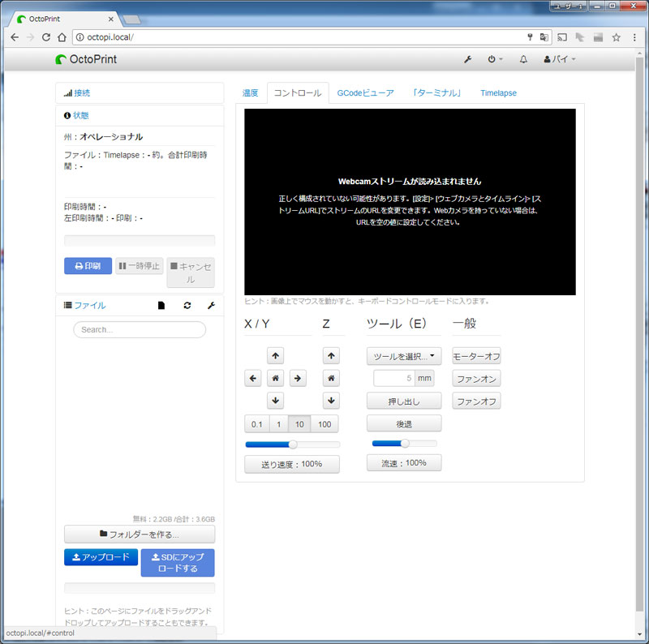Click the 後退 retract button
Screen dimensions: 649x644
(x=404, y=423)
